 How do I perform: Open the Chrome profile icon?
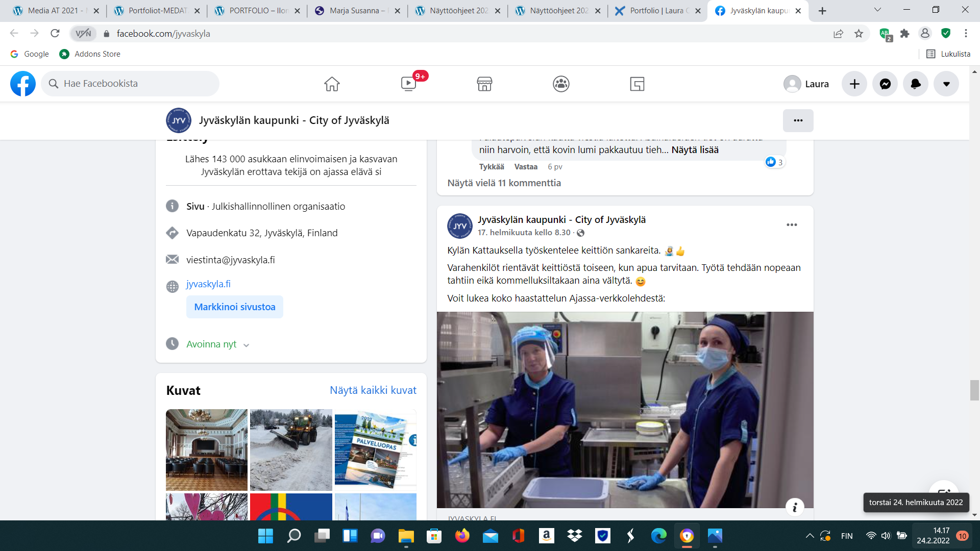click(x=925, y=34)
